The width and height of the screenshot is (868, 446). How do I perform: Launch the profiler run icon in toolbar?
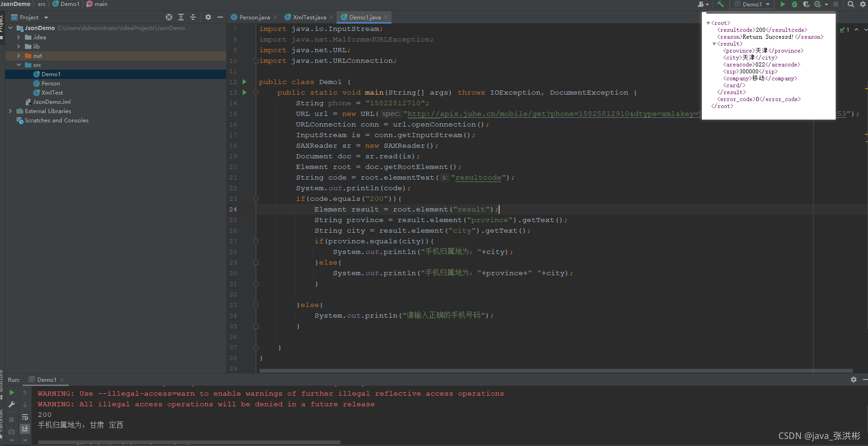pyautogui.click(x=818, y=4)
